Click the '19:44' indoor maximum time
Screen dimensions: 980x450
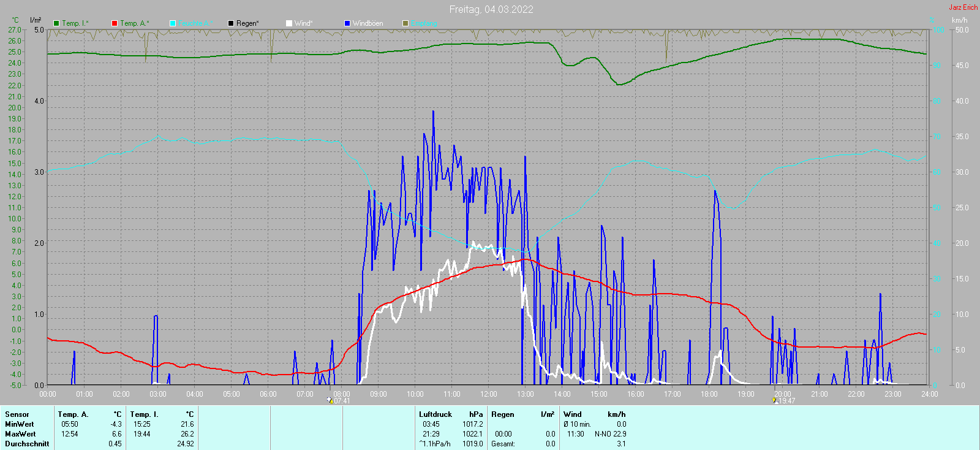click(142, 434)
